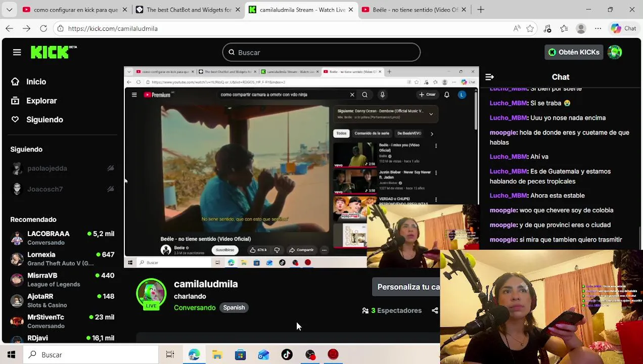Toggle notifications for Joacosch7
643x364 pixels.
pyautogui.click(x=110, y=189)
